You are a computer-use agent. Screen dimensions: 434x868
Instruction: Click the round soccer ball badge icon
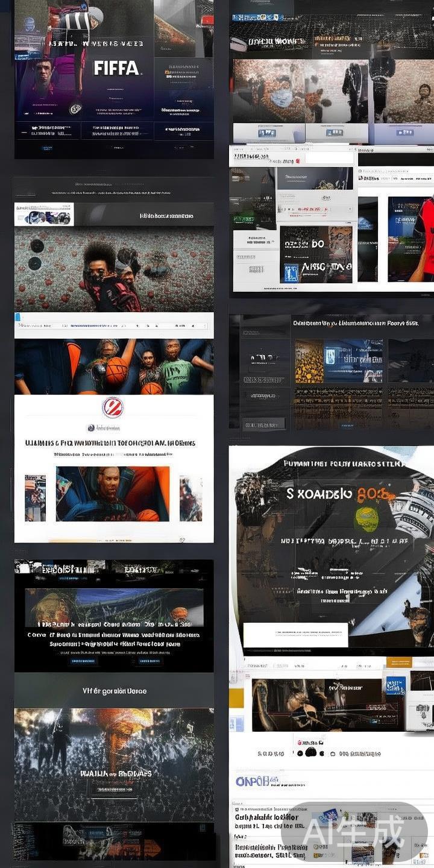75,109
